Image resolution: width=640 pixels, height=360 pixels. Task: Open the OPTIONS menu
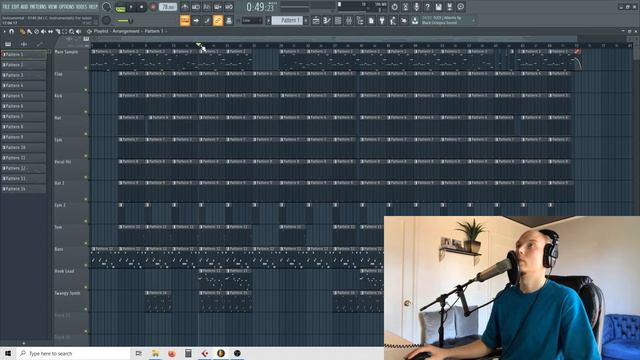(67, 7)
